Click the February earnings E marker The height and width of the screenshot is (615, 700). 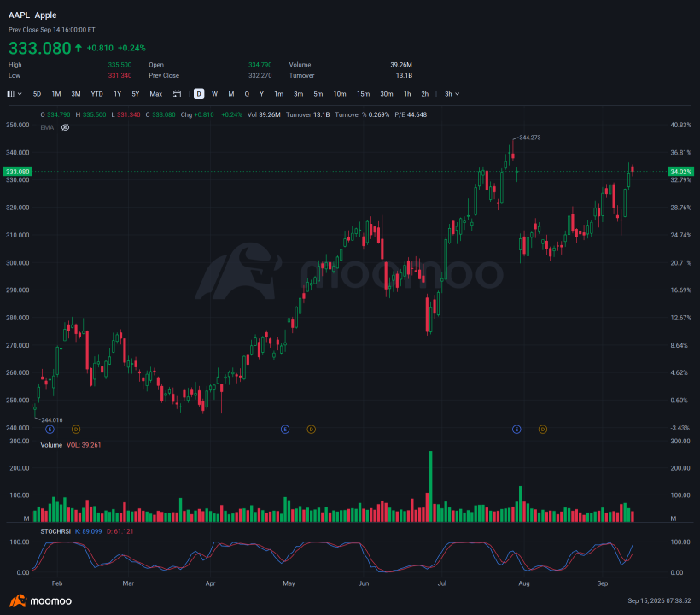(x=50, y=429)
